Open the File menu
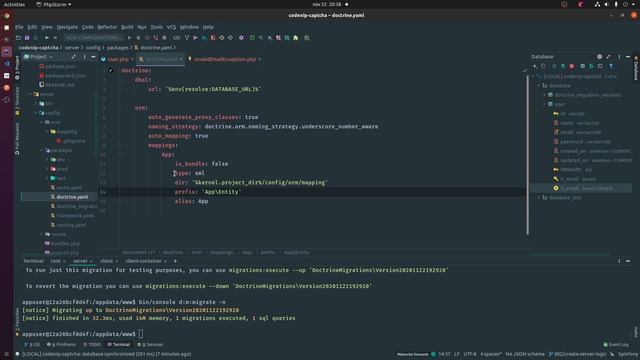Viewport: 640px width, 360px height. pos(19,27)
